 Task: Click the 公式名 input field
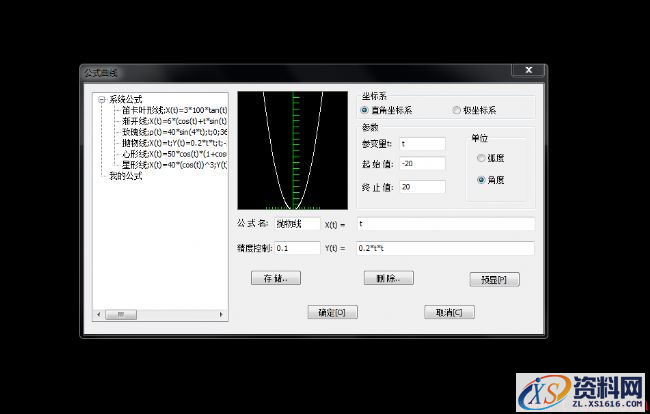point(298,224)
